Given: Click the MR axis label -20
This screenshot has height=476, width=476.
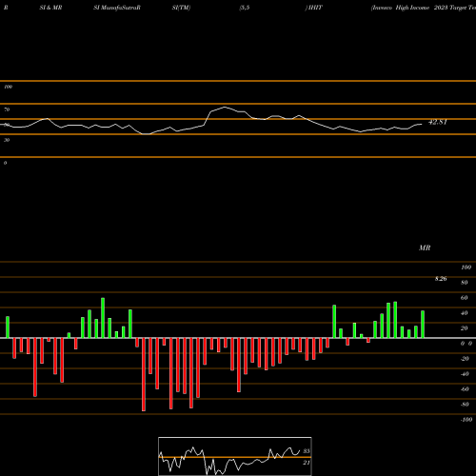Looking at the screenshot, I should pyautogui.click(x=465, y=359).
